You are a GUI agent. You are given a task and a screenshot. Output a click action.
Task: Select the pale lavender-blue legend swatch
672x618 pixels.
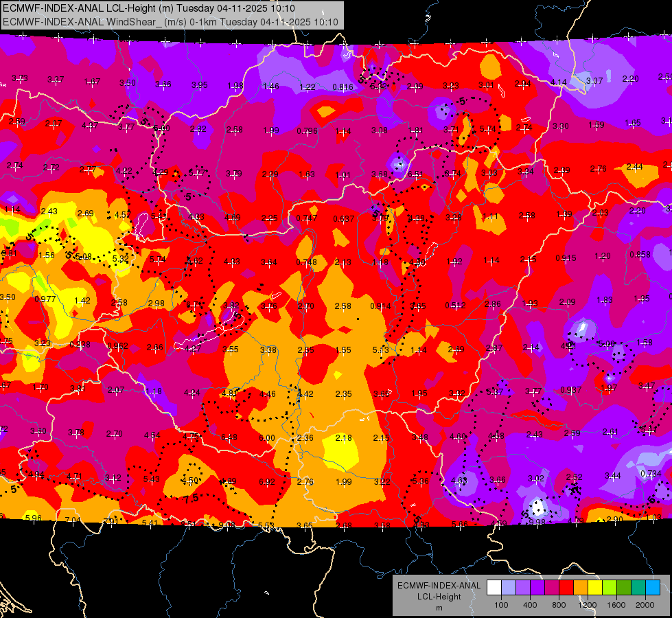509,588
